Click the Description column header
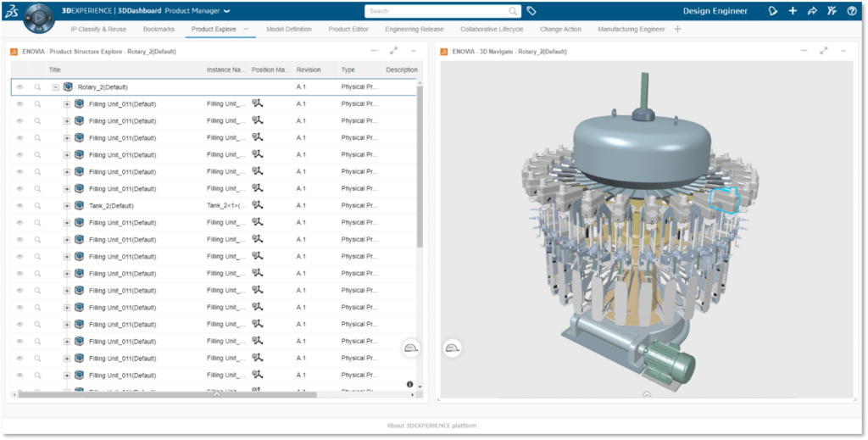This screenshot has width=868, height=440. click(401, 70)
